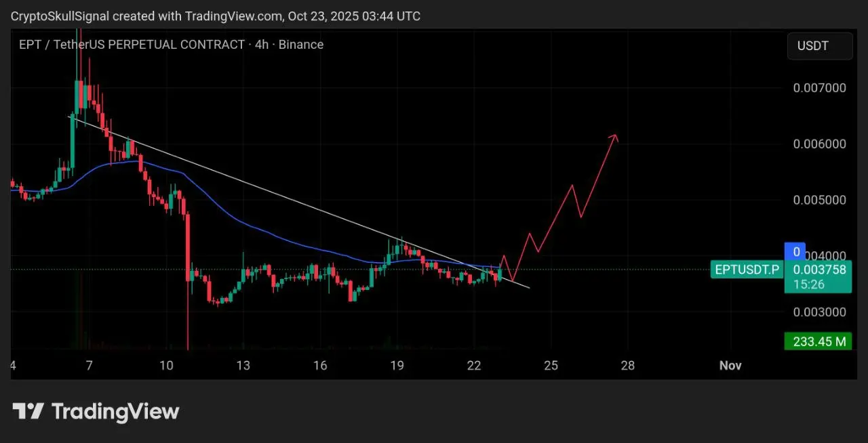Click the CryptoSkullSignal attribution header text

point(215,16)
